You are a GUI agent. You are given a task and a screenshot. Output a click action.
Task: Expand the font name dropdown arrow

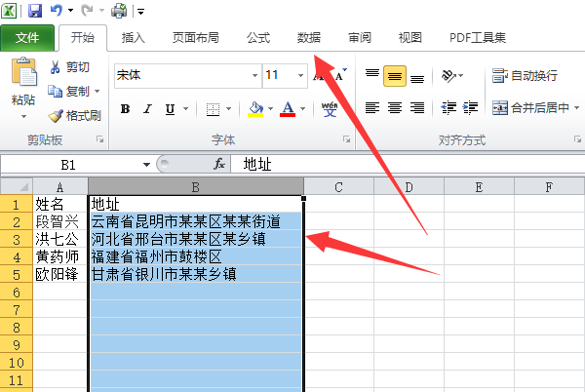tap(254, 75)
